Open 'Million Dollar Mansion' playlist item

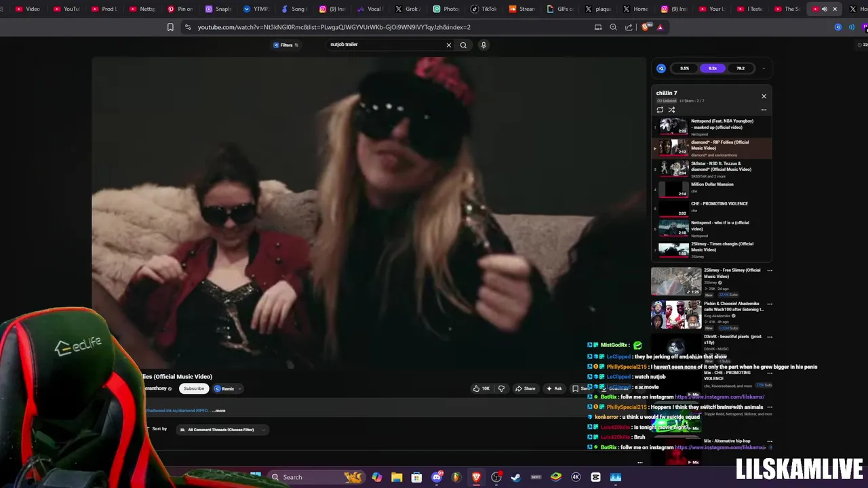click(x=711, y=188)
